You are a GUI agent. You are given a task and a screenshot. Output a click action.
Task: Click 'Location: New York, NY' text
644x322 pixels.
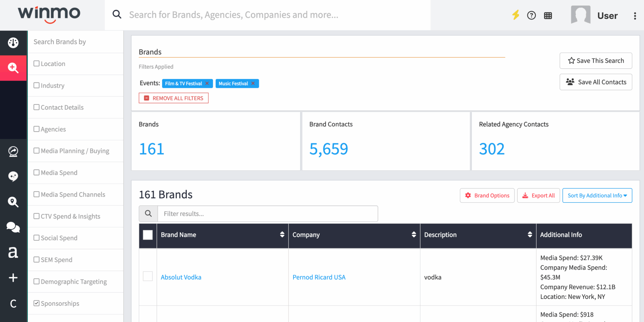click(573, 297)
